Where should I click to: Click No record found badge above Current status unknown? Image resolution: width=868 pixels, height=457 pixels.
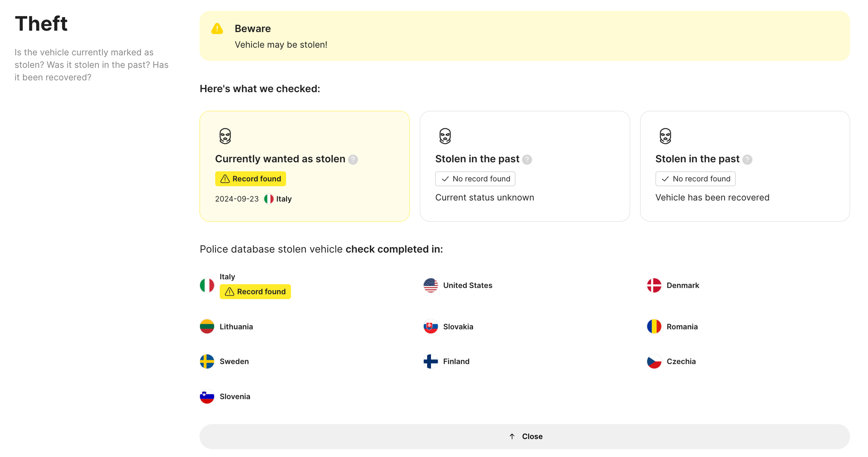(475, 179)
